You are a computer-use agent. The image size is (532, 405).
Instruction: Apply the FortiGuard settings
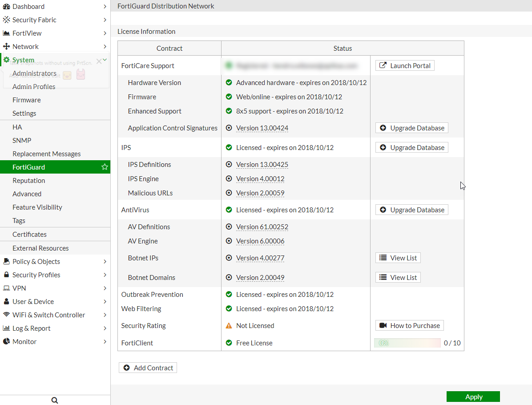point(473,397)
